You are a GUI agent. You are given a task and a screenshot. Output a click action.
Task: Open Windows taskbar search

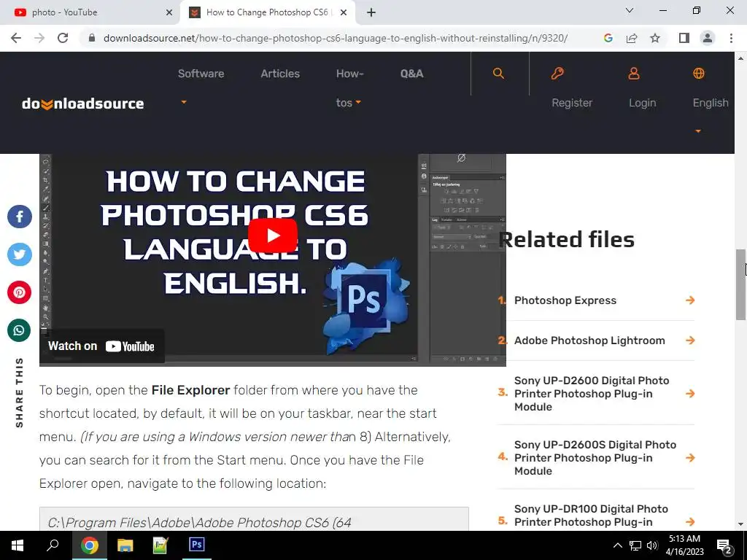click(x=53, y=545)
